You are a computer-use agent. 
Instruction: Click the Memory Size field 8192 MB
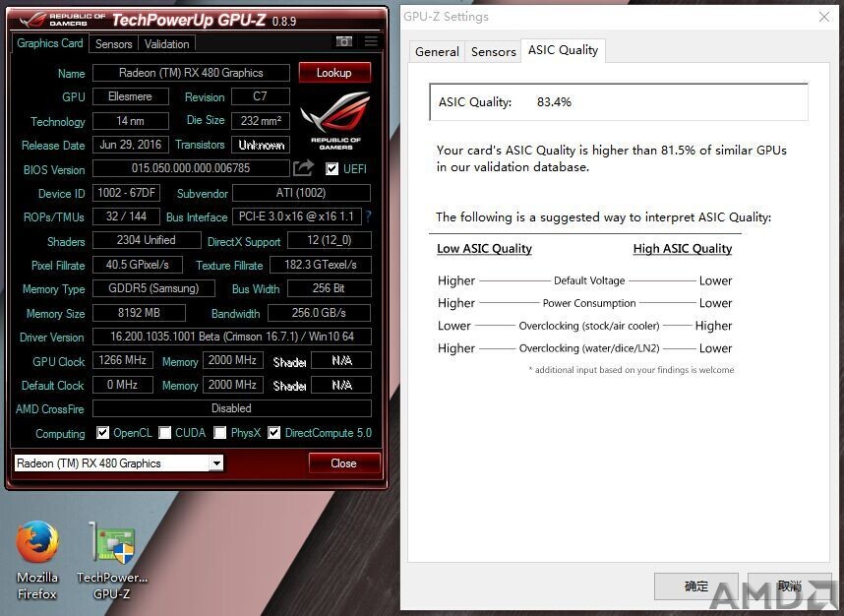tap(139, 313)
